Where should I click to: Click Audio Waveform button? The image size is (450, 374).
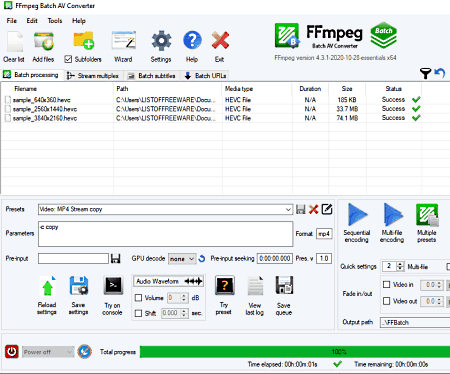click(169, 281)
